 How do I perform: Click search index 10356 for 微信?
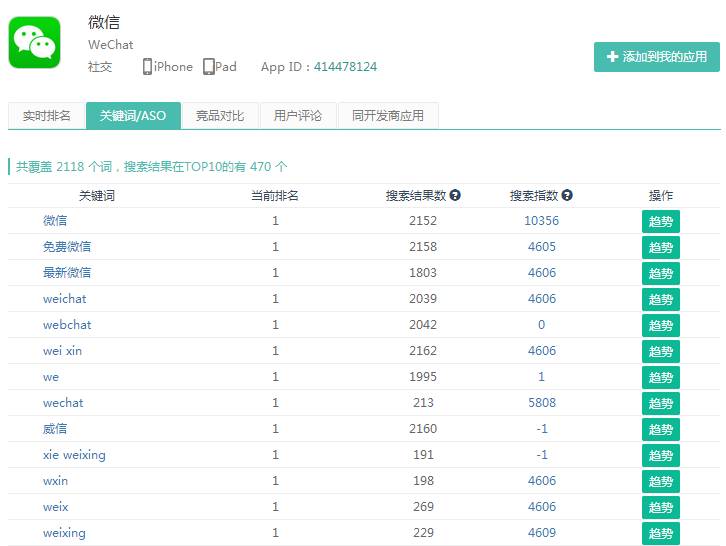(542, 220)
